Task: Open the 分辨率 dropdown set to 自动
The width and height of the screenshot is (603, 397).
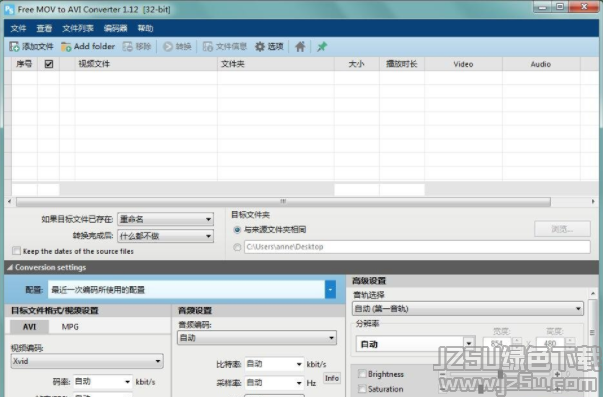Action: point(416,344)
